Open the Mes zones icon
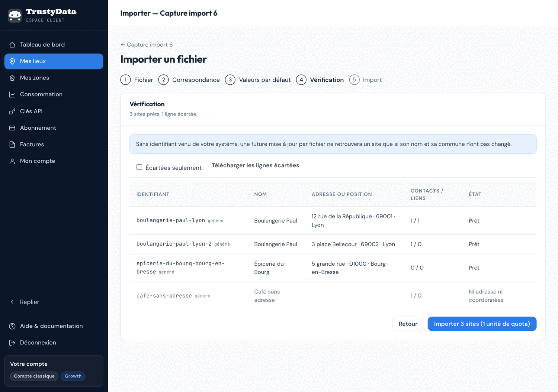The width and height of the screenshot is (558, 392). [12, 78]
